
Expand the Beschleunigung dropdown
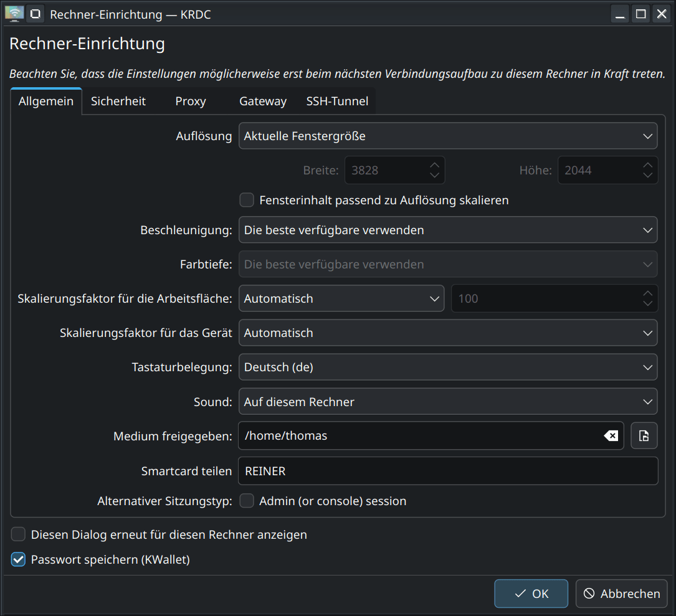point(447,230)
